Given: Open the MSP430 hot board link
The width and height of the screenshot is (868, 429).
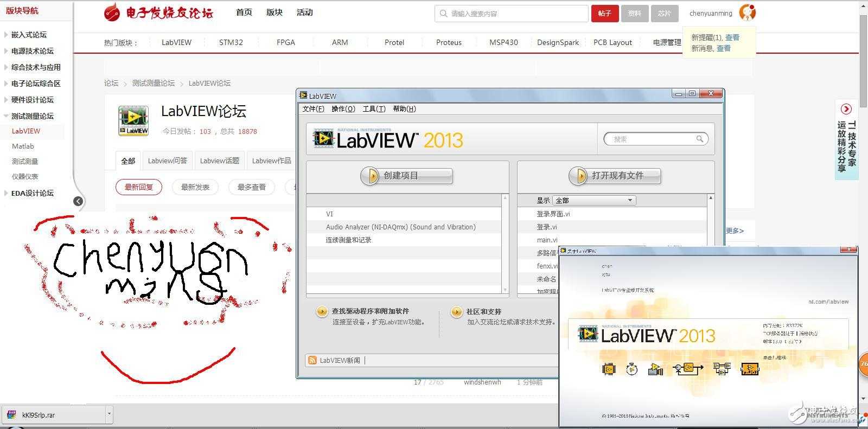Looking at the screenshot, I should [x=504, y=42].
